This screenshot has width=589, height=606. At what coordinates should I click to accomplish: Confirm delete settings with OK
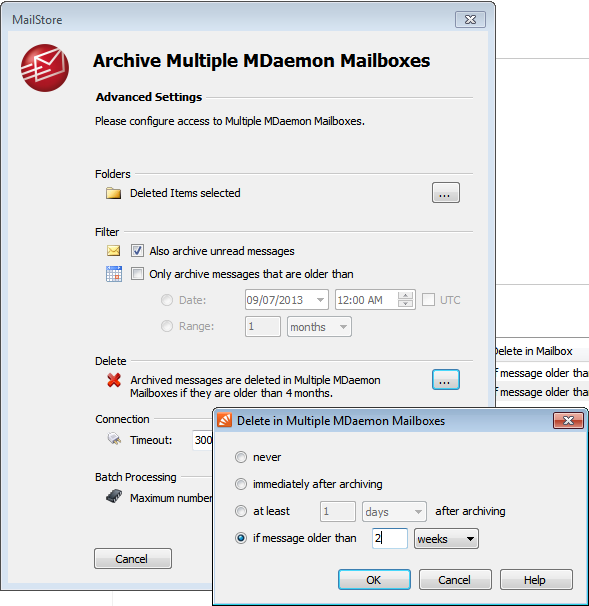(x=374, y=580)
